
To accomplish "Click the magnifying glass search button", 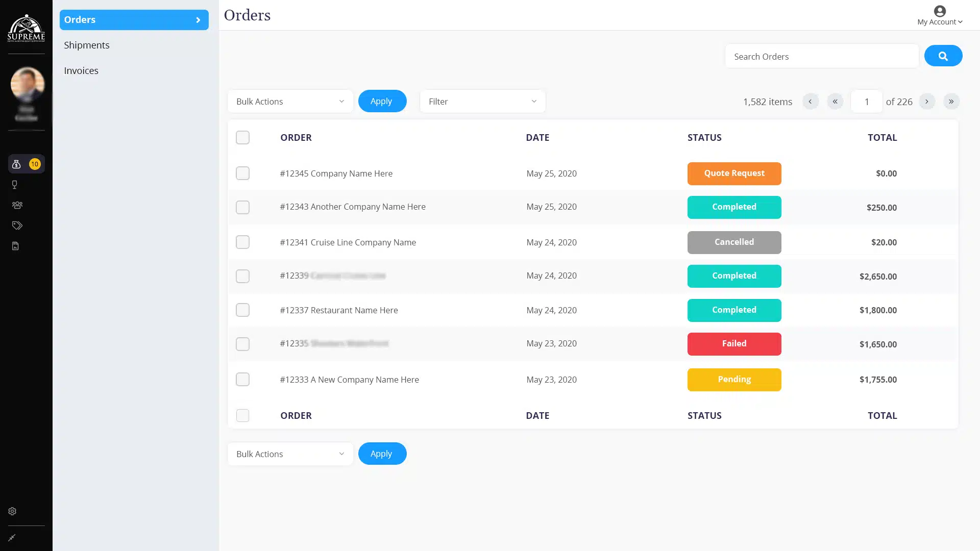I will (943, 56).
